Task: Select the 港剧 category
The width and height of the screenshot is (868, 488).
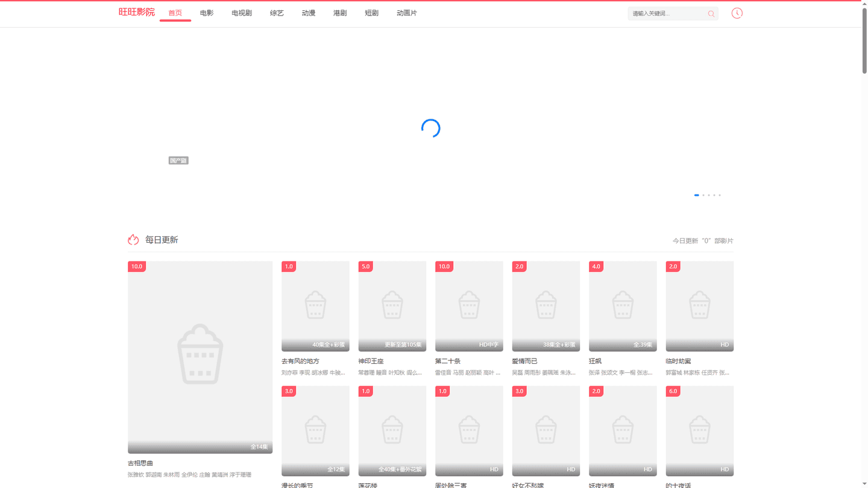Action: [340, 13]
